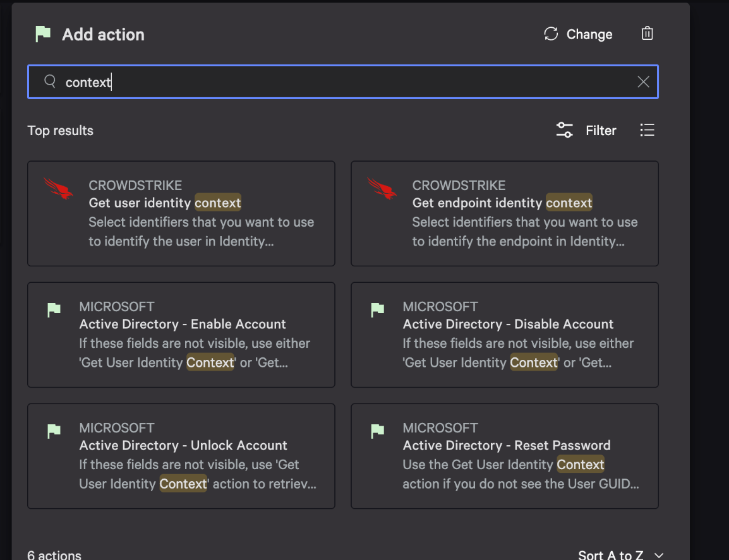Switch to list view icon

[647, 130]
